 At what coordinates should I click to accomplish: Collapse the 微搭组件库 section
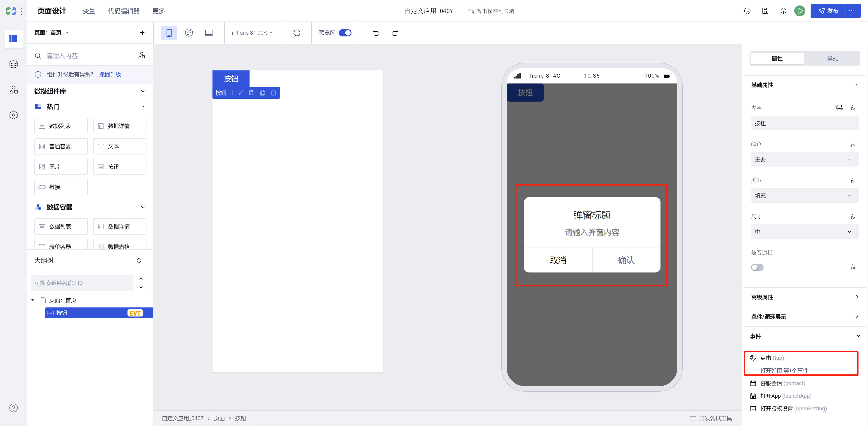143,91
